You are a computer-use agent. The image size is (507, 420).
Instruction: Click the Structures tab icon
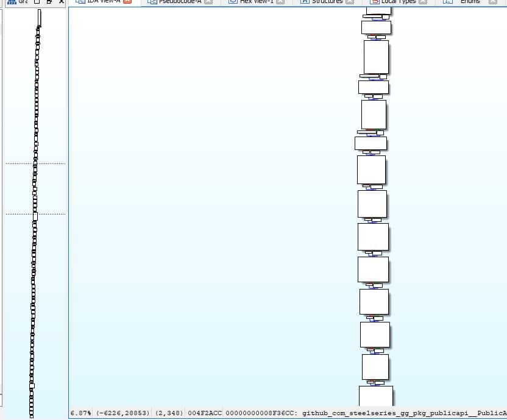[x=304, y=2]
